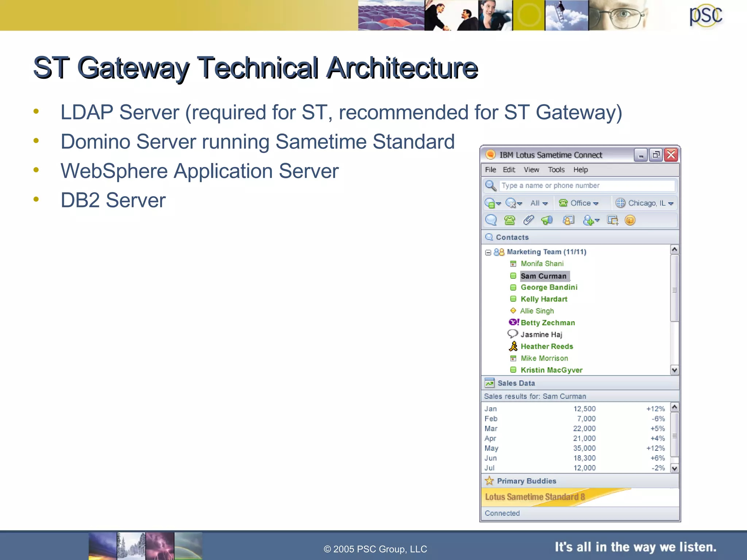This screenshot has width=747, height=560.
Task: Click the yellow diamond beside Allie Singh
Action: coord(513,311)
